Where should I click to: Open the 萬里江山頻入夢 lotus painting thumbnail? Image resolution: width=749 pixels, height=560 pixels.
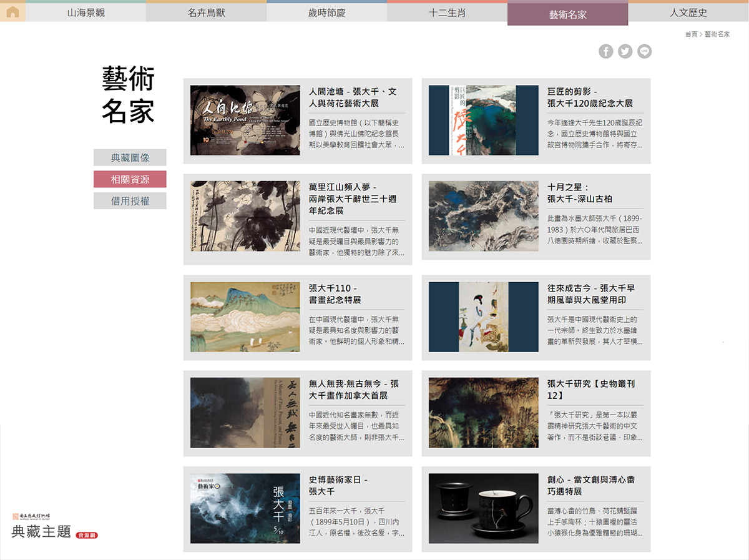tap(245, 216)
